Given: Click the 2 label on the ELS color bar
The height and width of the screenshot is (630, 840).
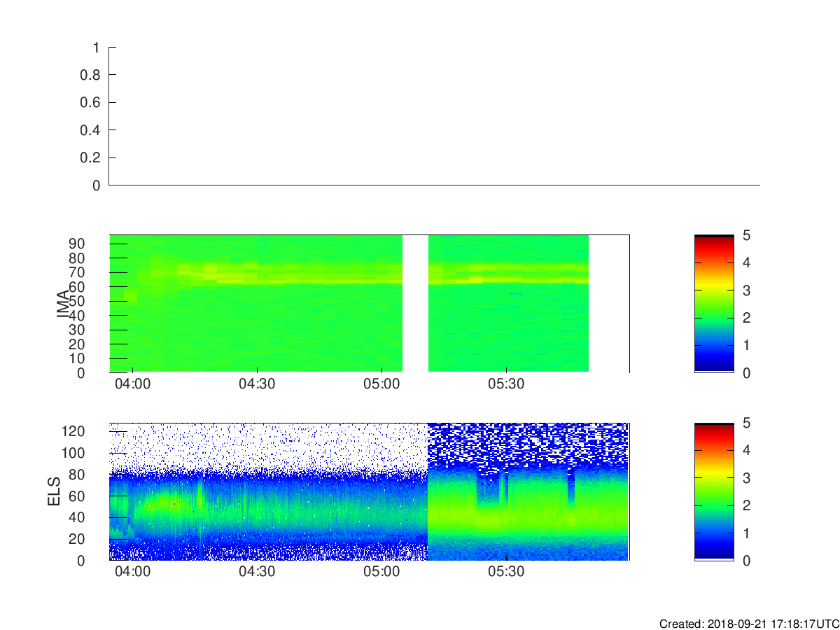Looking at the screenshot, I should 746,505.
